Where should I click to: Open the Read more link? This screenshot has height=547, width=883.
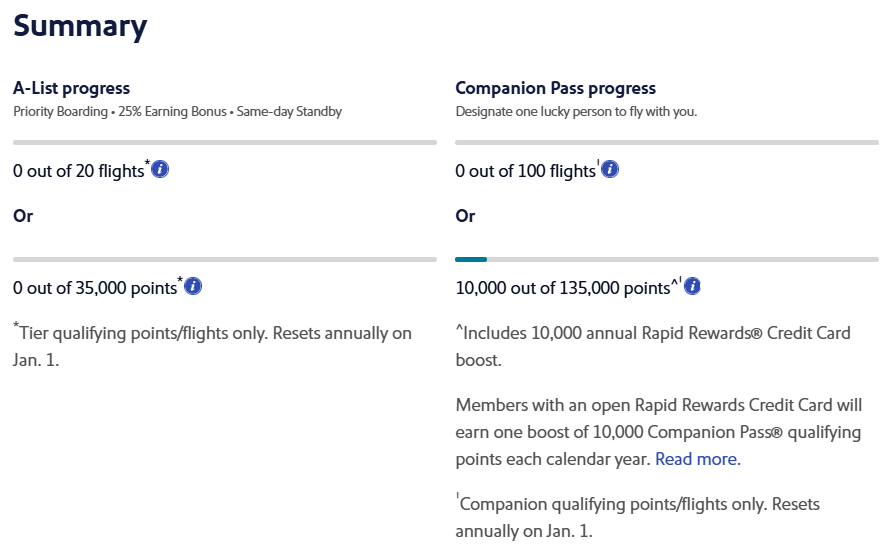click(697, 459)
